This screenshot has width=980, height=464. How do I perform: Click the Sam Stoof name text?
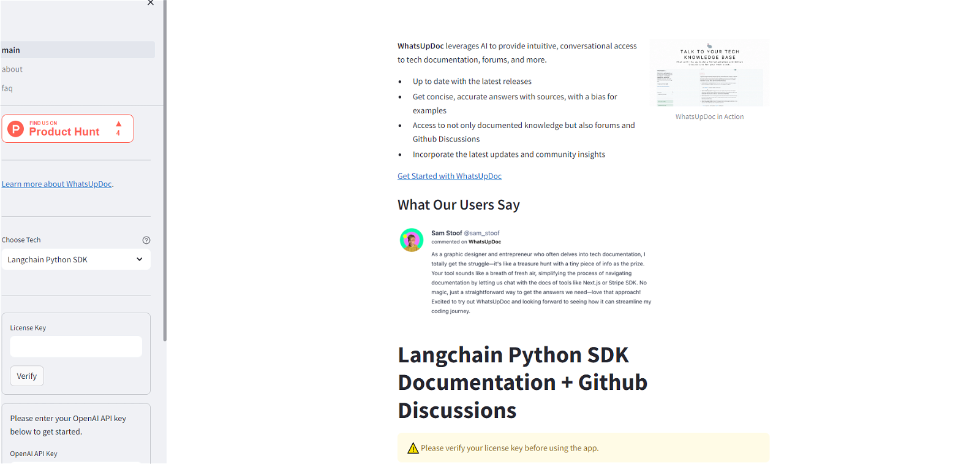(x=447, y=233)
